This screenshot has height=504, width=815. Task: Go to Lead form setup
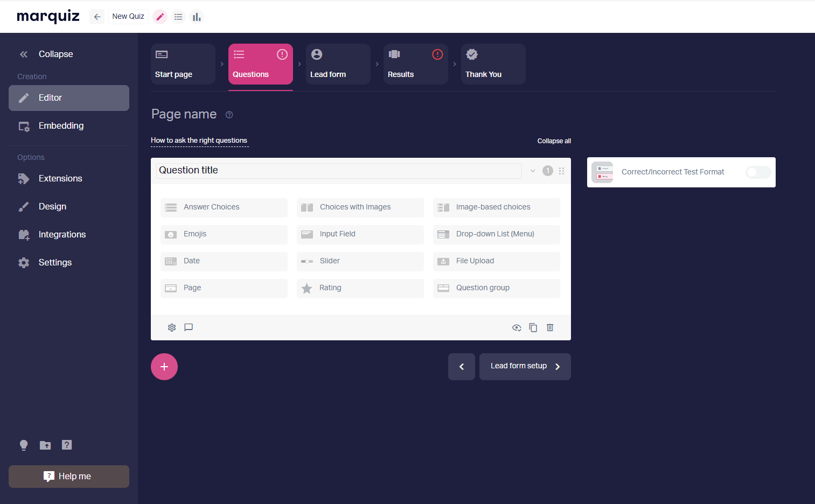(525, 367)
